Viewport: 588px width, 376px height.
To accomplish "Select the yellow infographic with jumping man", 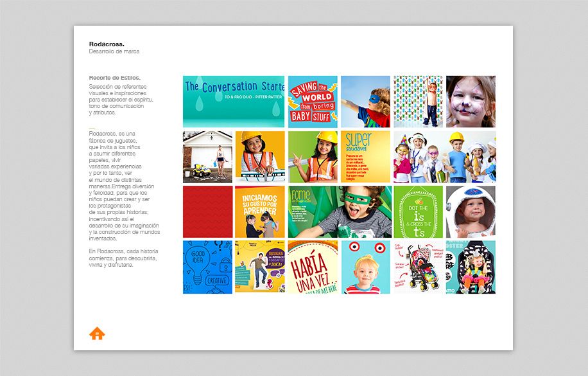I will tap(260, 267).
